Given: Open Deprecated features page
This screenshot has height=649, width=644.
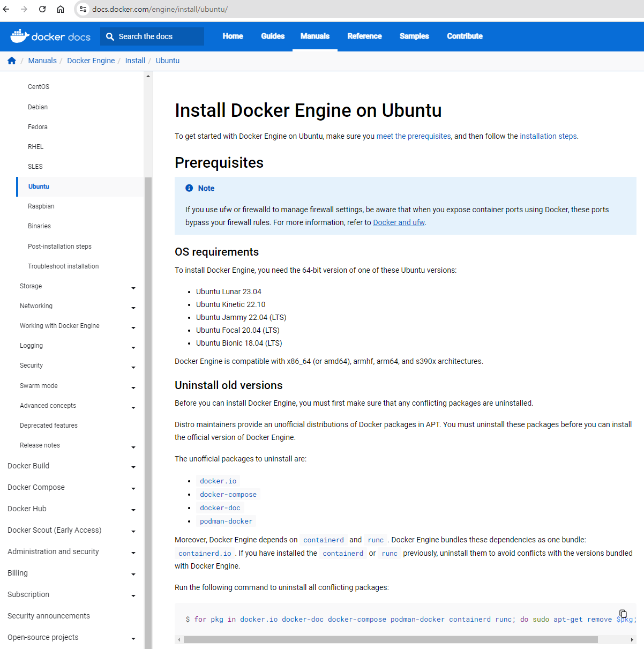Looking at the screenshot, I should [49, 426].
